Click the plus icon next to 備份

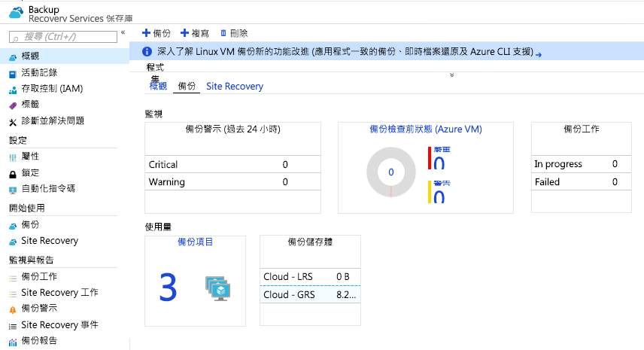tap(146, 32)
